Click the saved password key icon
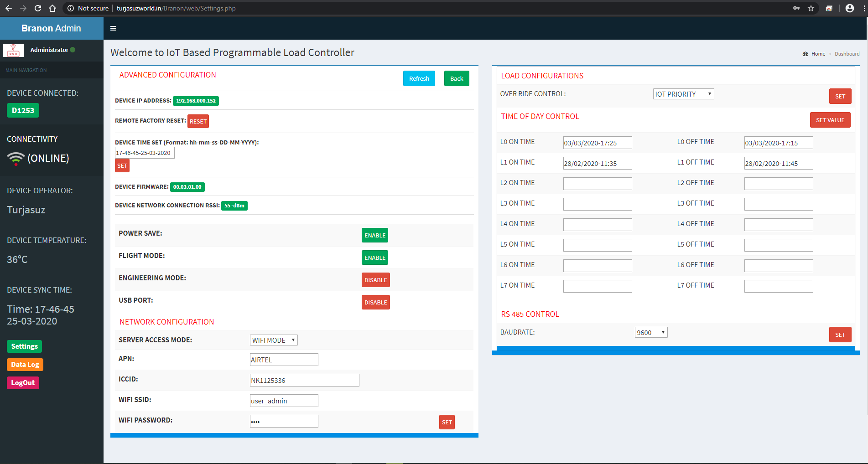868x464 pixels. tap(796, 8)
